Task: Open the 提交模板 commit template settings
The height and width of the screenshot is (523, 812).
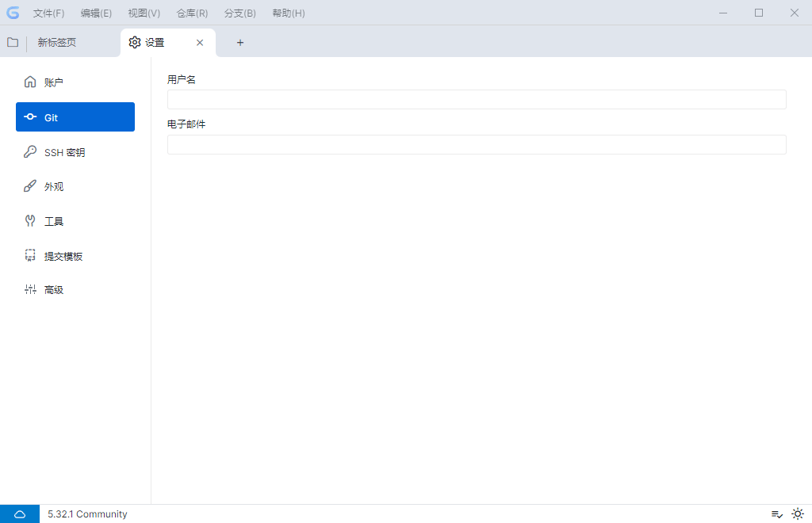Action: pyautogui.click(x=63, y=255)
